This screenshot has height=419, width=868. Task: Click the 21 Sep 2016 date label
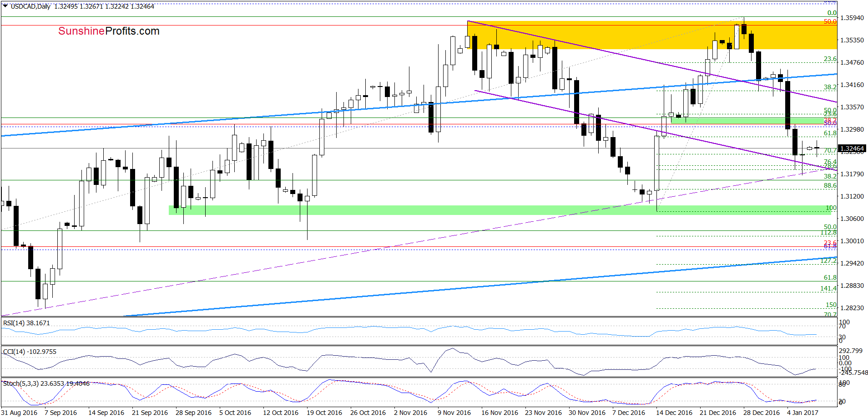pyautogui.click(x=150, y=413)
